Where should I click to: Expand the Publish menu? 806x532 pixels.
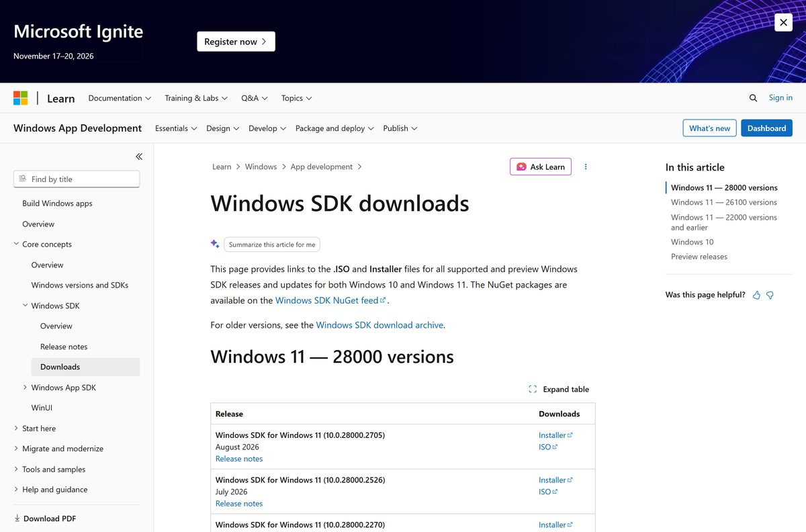[x=400, y=128]
